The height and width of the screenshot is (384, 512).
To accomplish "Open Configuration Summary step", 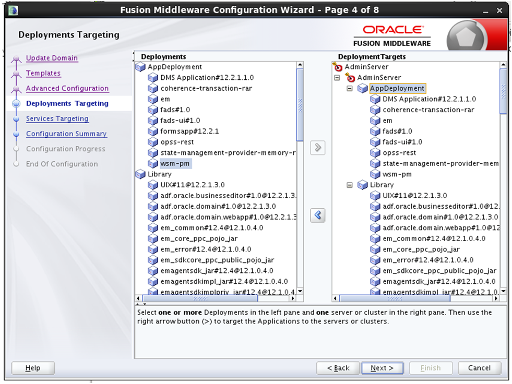I will click(66, 133).
